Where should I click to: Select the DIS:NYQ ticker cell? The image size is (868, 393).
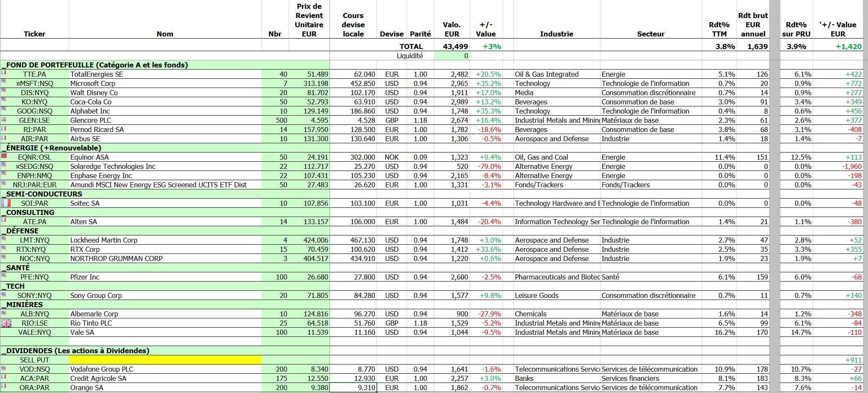pos(34,93)
